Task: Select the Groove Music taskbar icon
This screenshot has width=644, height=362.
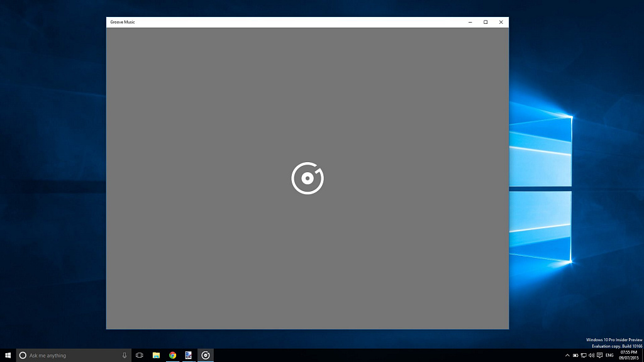Action: (206, 356)
